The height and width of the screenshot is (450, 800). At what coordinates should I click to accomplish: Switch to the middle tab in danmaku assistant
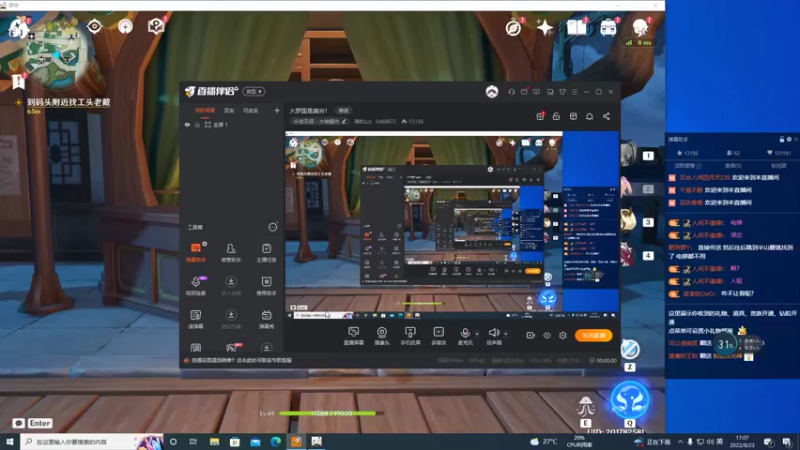click(x=733, y=166)
